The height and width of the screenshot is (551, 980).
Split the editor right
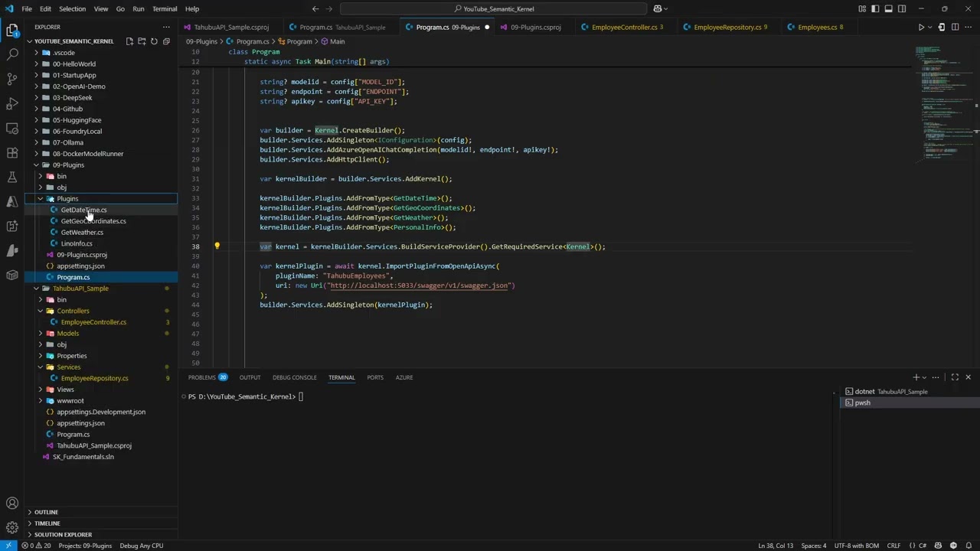click(x=955, y=27)
